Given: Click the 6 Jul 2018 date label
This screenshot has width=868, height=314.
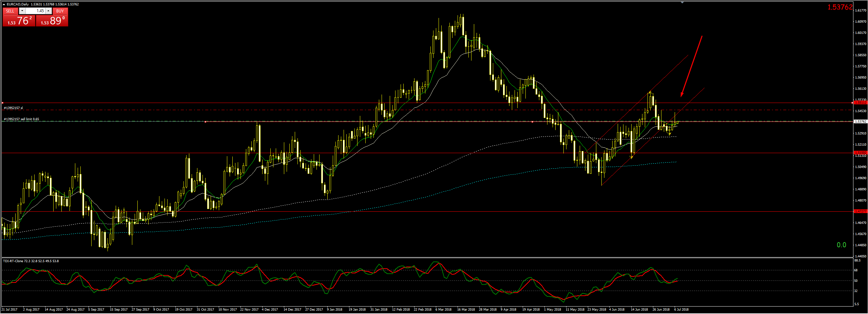Looking at the screenshot, I should coord(681,310).
